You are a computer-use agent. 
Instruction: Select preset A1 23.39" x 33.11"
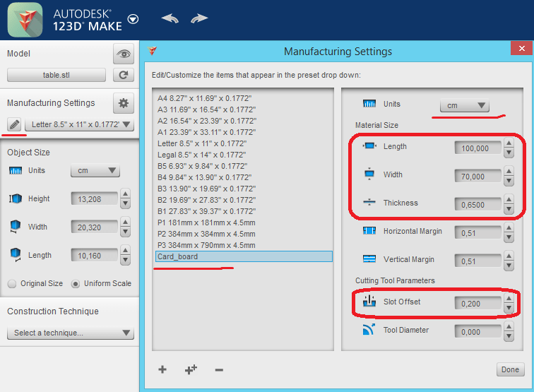pos(206,132)
